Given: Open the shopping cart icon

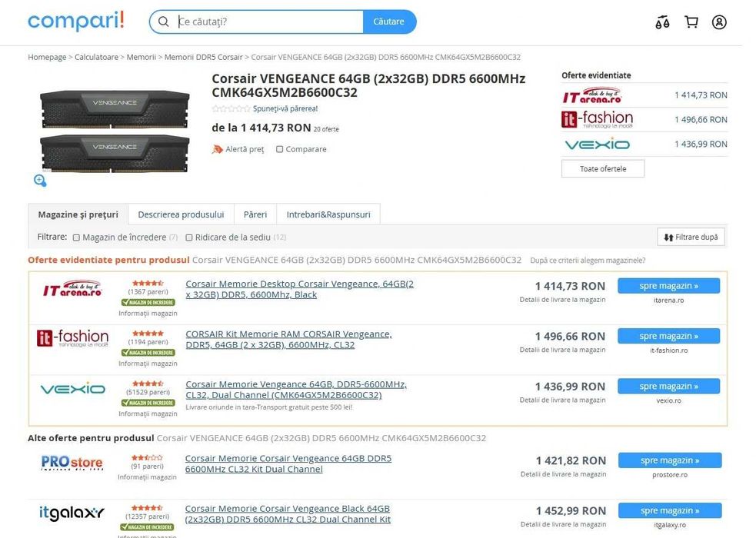Looking at the screenshot, I should (x=691, y=22).
